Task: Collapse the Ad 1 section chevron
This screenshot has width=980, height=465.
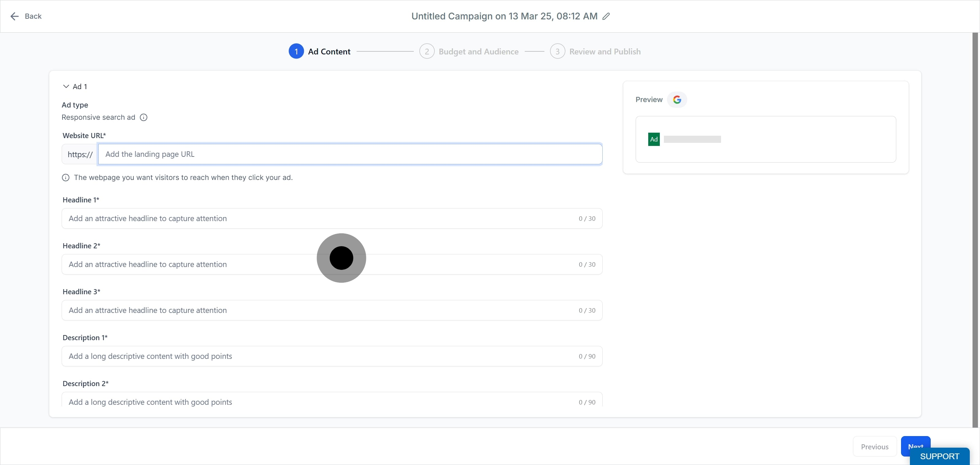Action: [66, 86]
